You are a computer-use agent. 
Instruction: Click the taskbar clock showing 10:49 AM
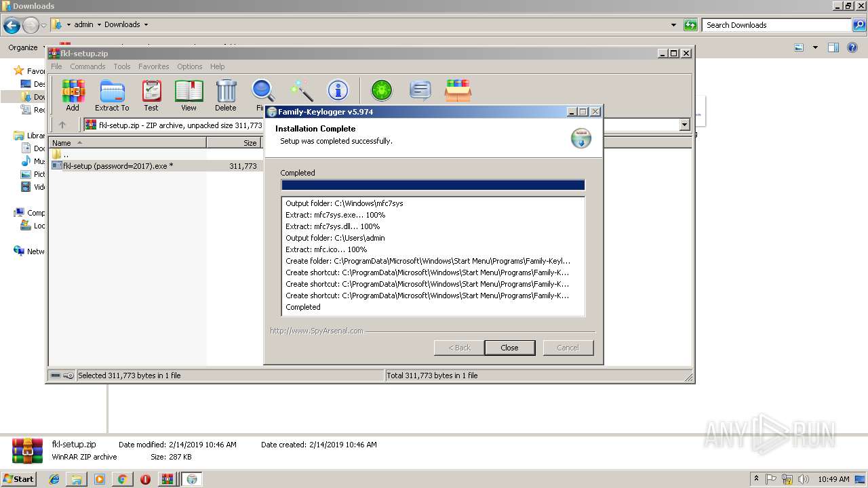pos(833,479)
